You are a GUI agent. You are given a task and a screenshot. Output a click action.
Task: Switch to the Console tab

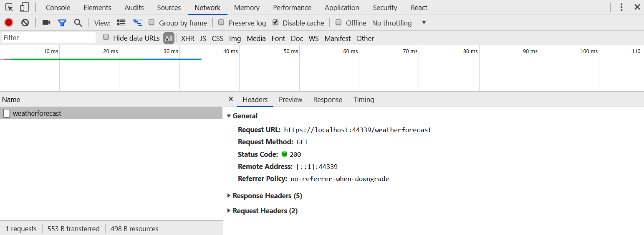58,8
